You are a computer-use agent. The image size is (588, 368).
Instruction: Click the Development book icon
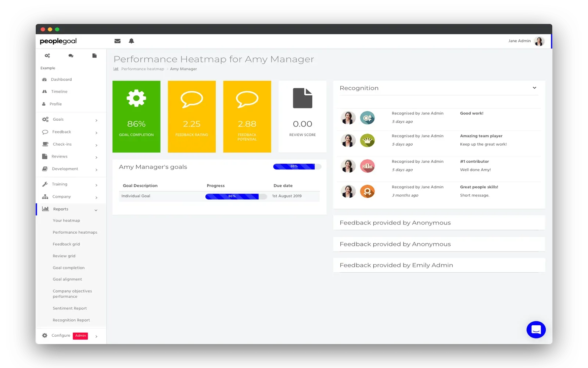point(45,169)
